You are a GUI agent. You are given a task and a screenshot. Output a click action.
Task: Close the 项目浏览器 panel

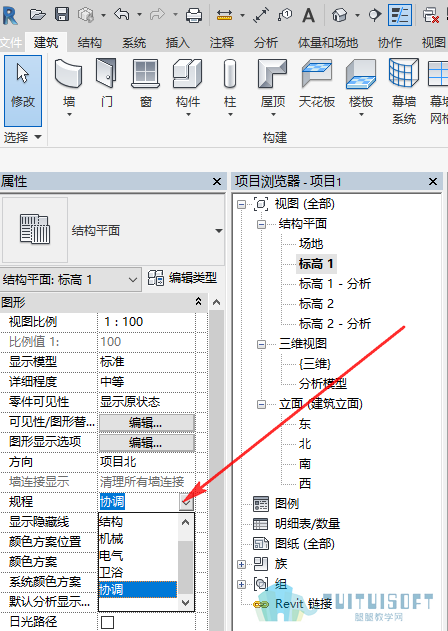click(433, 181)
